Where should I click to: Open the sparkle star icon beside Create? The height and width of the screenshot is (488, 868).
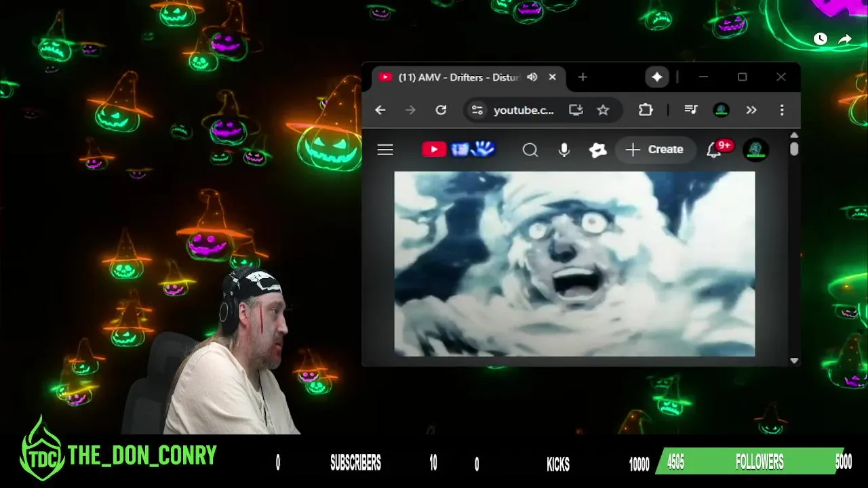coord(597,150)
